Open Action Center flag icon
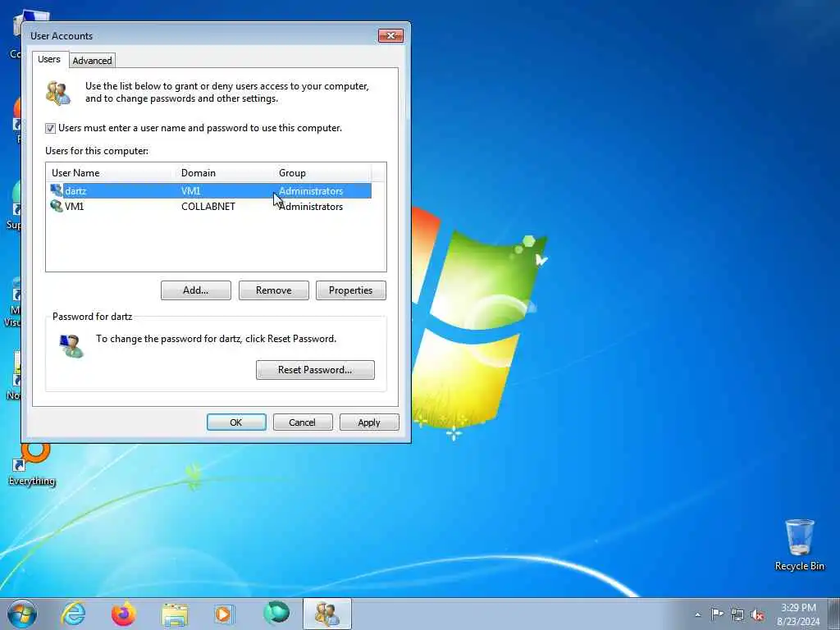This screenshot has width=840, height=630. (x=717, y=614)
